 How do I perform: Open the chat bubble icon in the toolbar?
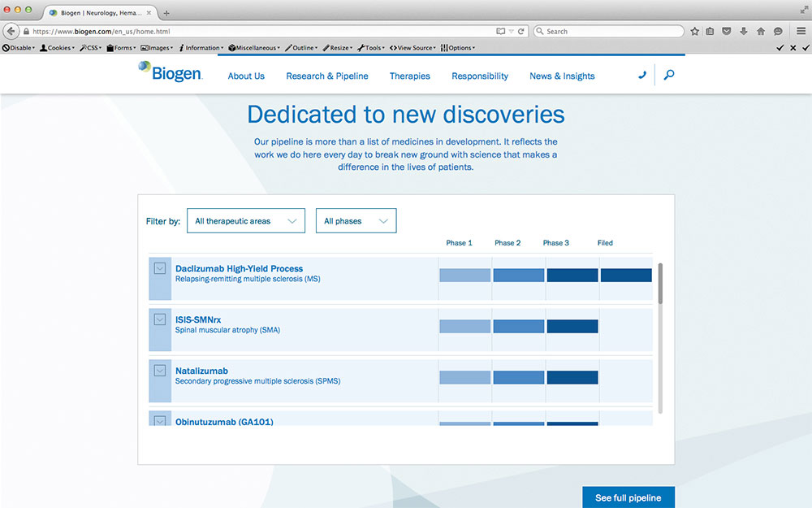click(x=778, y=31)
